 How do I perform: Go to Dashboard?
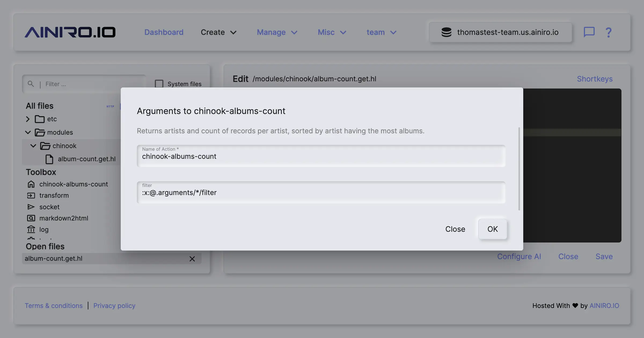click(164, 32)
